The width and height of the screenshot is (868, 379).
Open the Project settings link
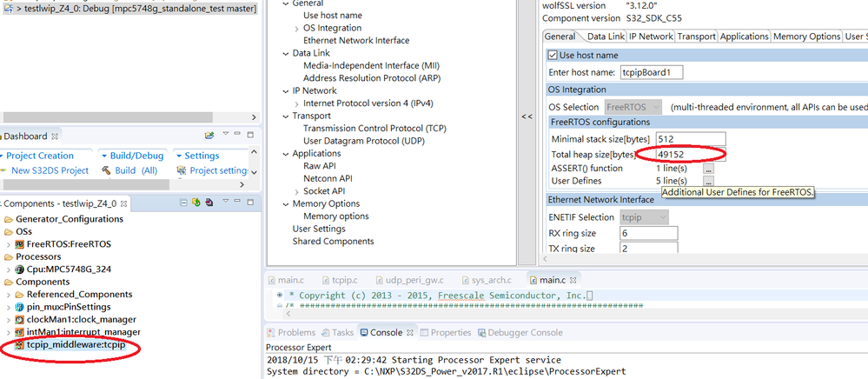(219, 170)
